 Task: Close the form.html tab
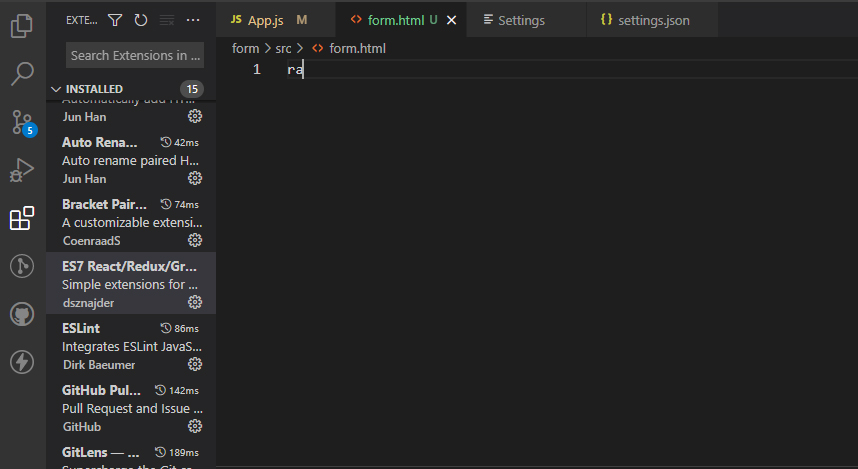tap(452, 20)
